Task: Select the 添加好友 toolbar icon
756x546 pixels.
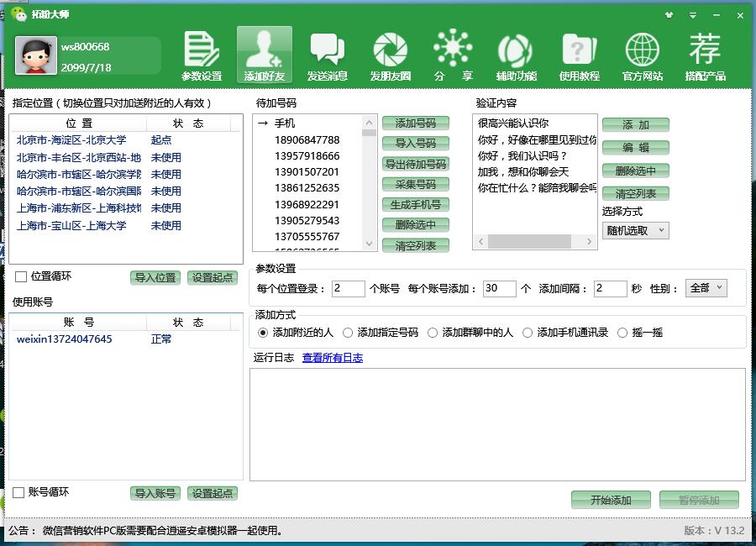Action: click(x=265, y=55)
